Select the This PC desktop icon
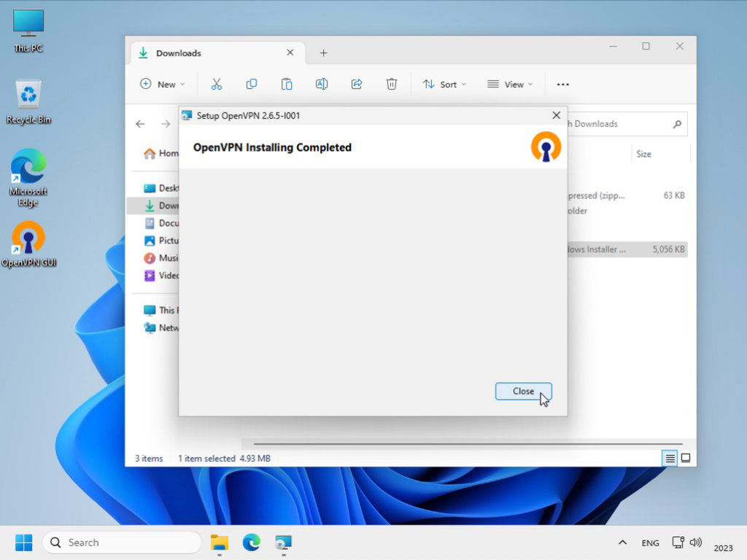This screenshot has width=747, height=560. [28, 31]
